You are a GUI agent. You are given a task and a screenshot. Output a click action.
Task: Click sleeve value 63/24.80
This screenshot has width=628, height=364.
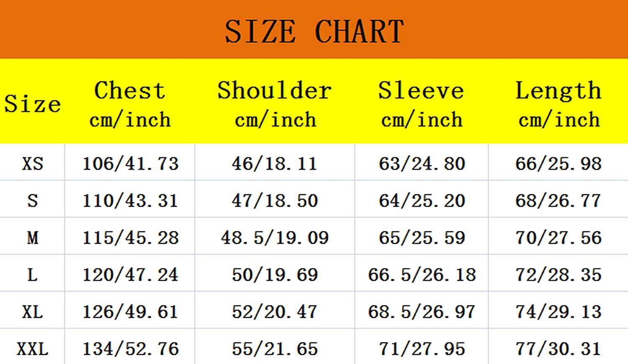point(422,163)
